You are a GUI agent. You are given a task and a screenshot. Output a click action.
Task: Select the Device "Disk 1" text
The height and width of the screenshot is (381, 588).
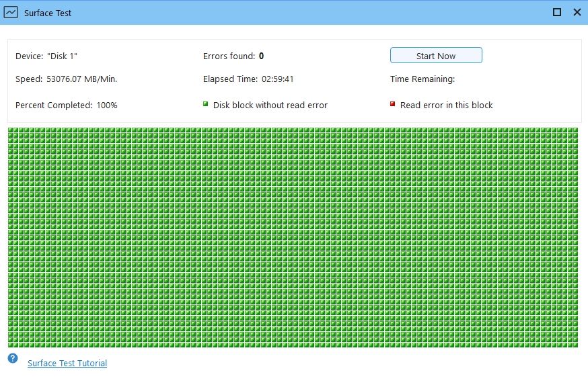tap(46, 56)
